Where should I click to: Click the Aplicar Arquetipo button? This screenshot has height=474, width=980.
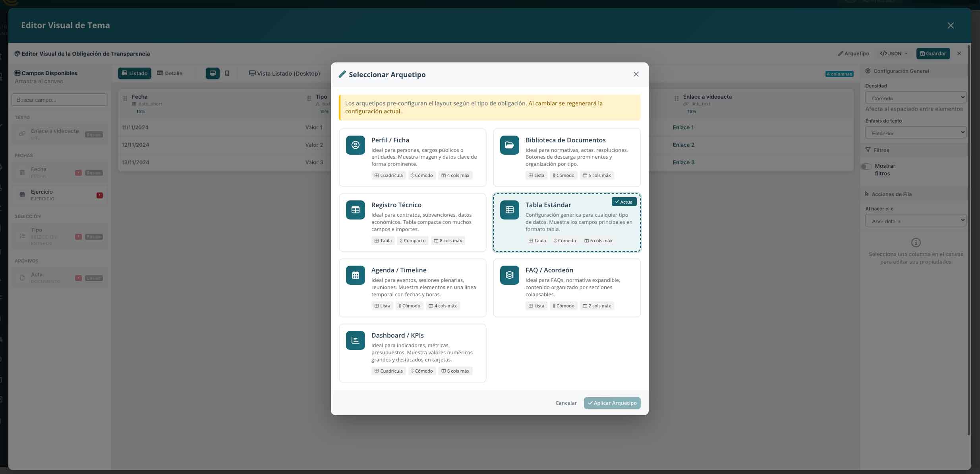click(x=612, y=403)
